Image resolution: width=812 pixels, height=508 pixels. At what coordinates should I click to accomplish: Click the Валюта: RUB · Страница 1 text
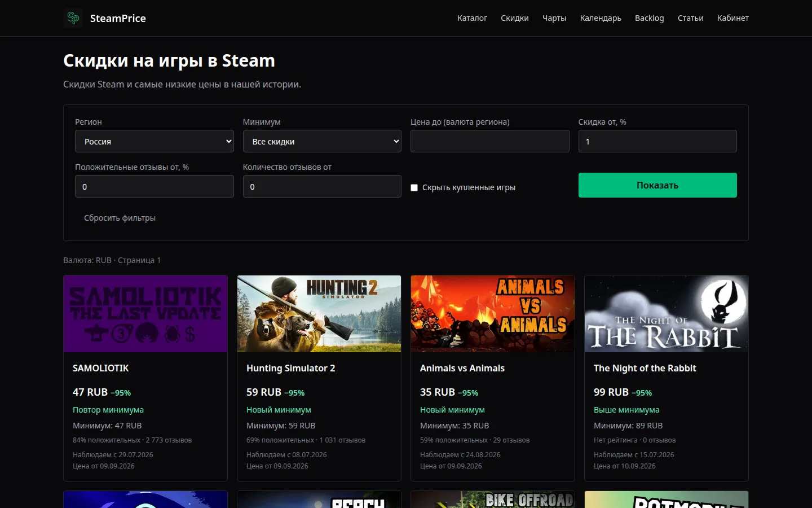coord(112,260)
